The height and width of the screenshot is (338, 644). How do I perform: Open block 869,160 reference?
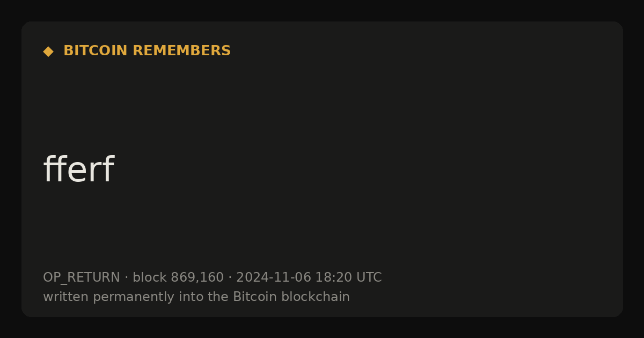click(x=178, y=277)
